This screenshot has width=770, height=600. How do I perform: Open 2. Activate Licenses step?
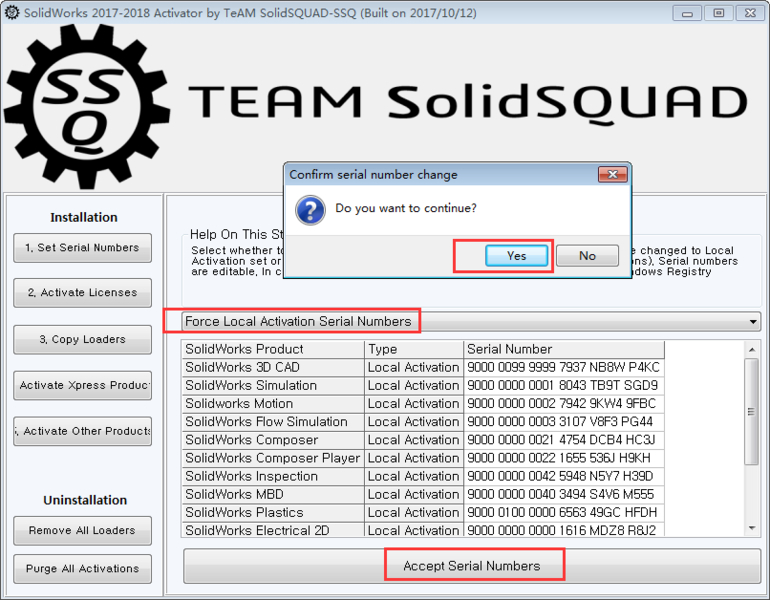click(82, 293)
